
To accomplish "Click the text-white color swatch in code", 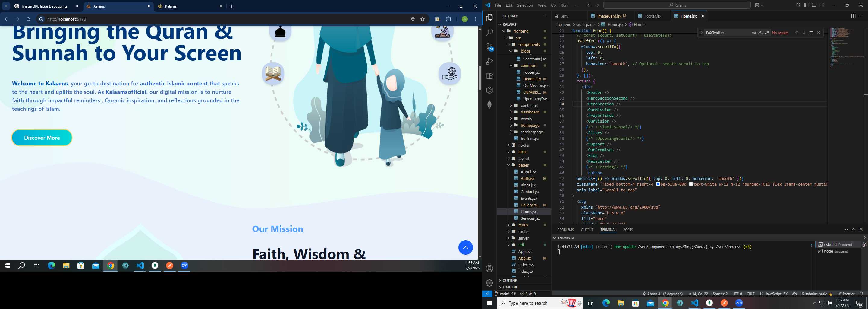I will (x=691, y=184).
